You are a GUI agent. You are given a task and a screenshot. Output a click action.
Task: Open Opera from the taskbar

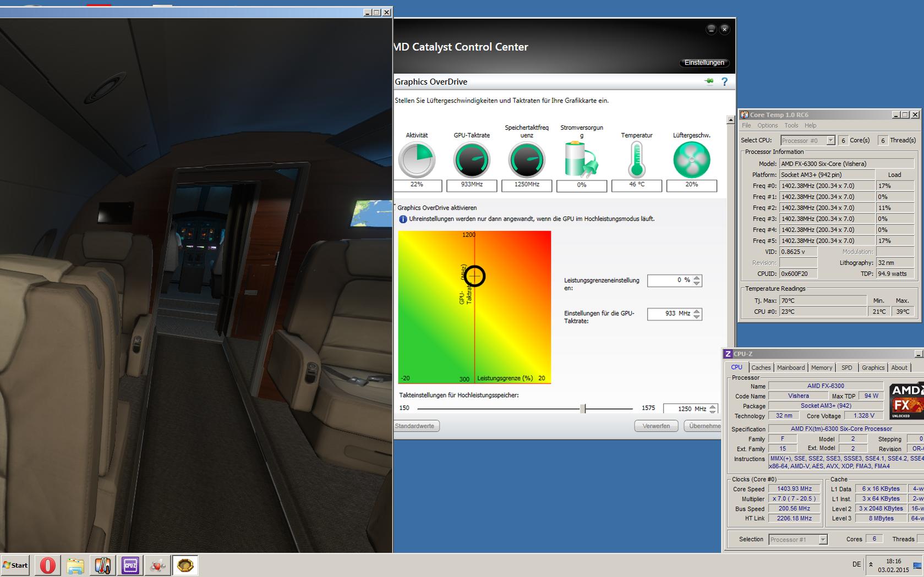pos(48,565)
